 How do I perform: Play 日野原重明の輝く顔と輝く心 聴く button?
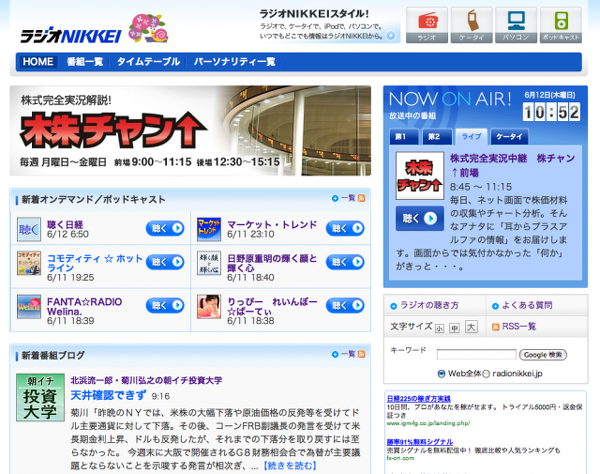[345, 262]
